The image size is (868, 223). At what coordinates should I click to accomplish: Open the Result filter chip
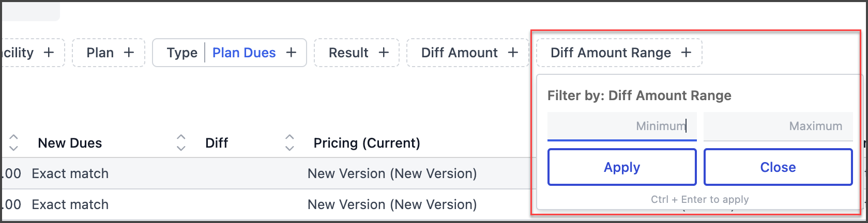point(357,53)
